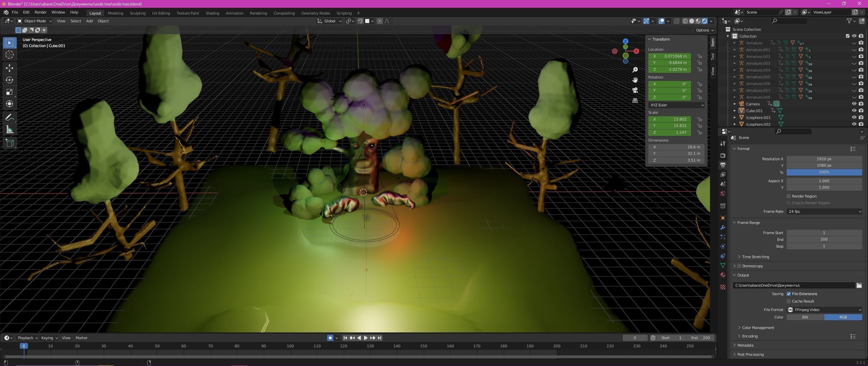
Task: Open the Add menu in viewport header
Action: 89,21
